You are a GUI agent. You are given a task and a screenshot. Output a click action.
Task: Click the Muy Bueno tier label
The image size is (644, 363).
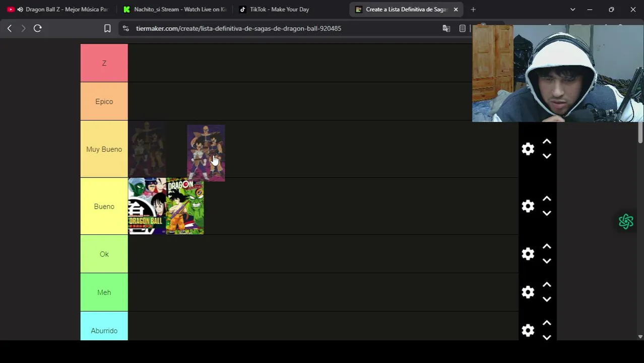104,149
